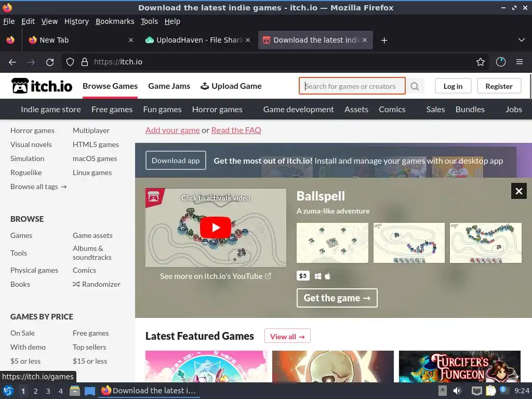
Task: See more on itch.io's YouTube
Action: [216, 276]
